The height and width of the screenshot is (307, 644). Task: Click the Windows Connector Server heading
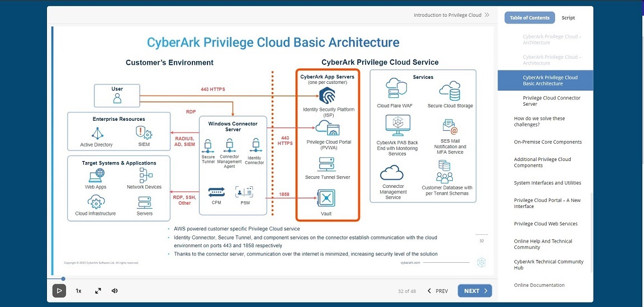pyautogui.click(x=233, y=126)
